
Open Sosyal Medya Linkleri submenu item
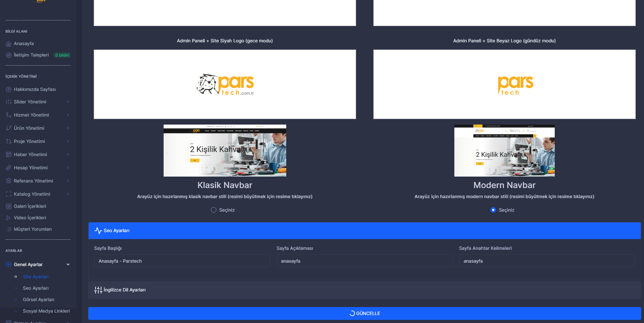coord(46,311)
